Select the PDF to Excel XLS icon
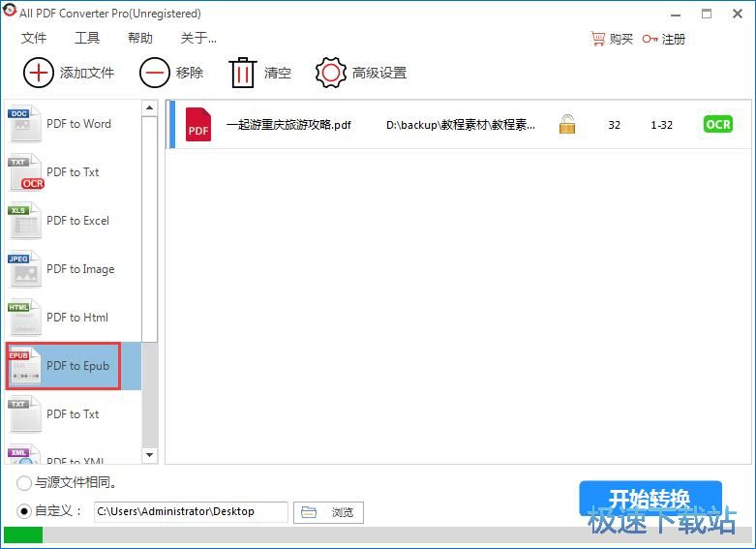 tap(24, 221)
